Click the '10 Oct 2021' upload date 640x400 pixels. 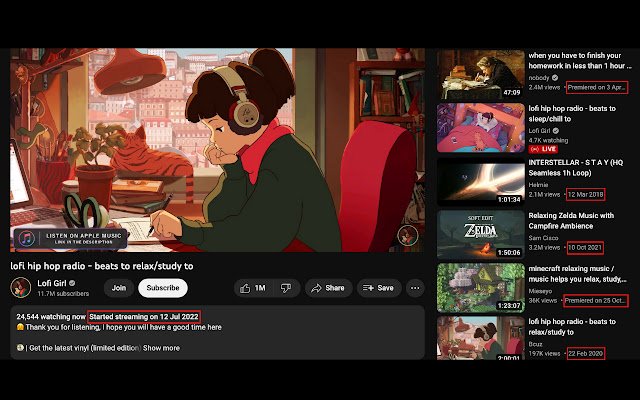tap(585, 247)
